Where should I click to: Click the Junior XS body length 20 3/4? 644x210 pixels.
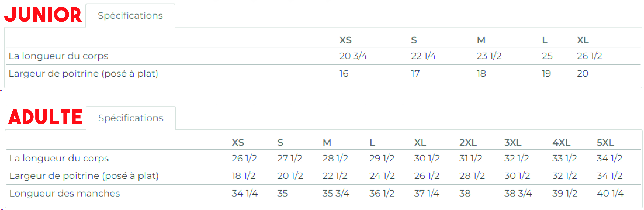pos(353,56)
